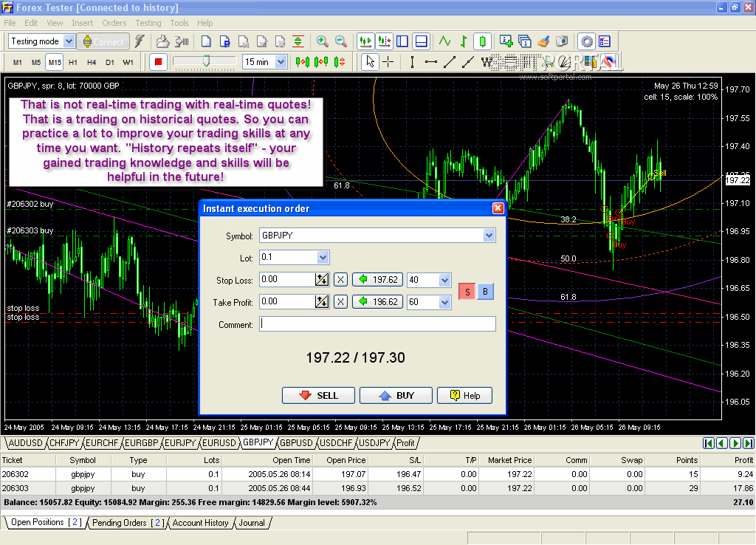Viewport: 756px width, 545px height.
Task: Switch chart timeframe to H4
Action: (x=92, y=62)
